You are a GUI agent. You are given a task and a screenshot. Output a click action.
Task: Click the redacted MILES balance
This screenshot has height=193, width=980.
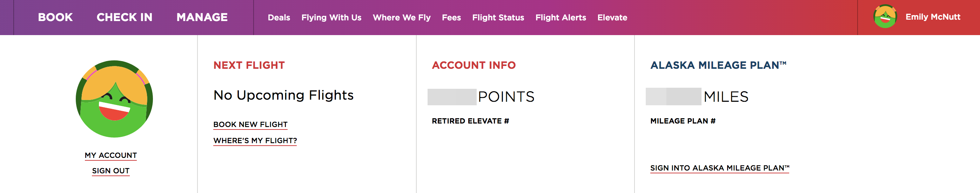click(673, 96)
